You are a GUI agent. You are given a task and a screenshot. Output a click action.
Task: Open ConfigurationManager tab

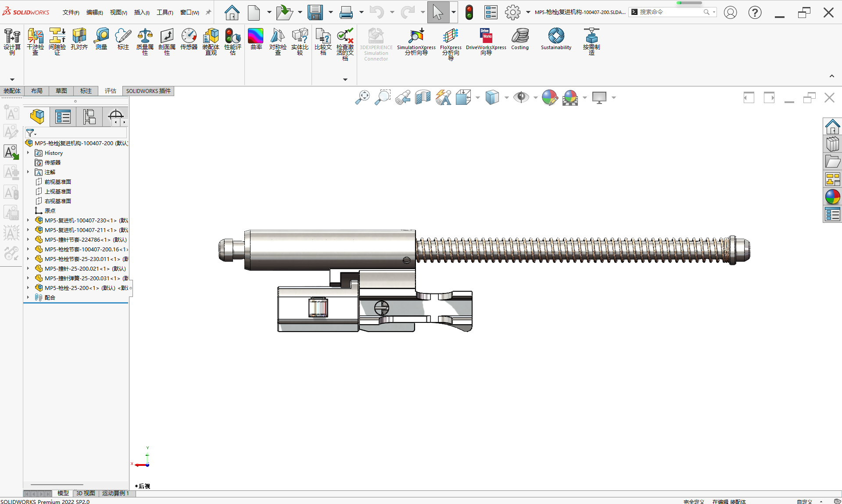[90, 117]
